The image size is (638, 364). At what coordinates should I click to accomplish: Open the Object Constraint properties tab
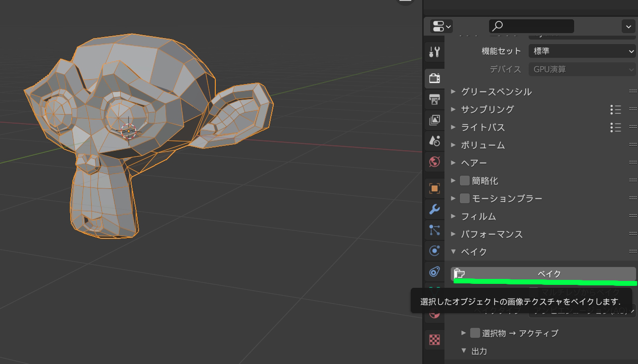click(434, 272)
